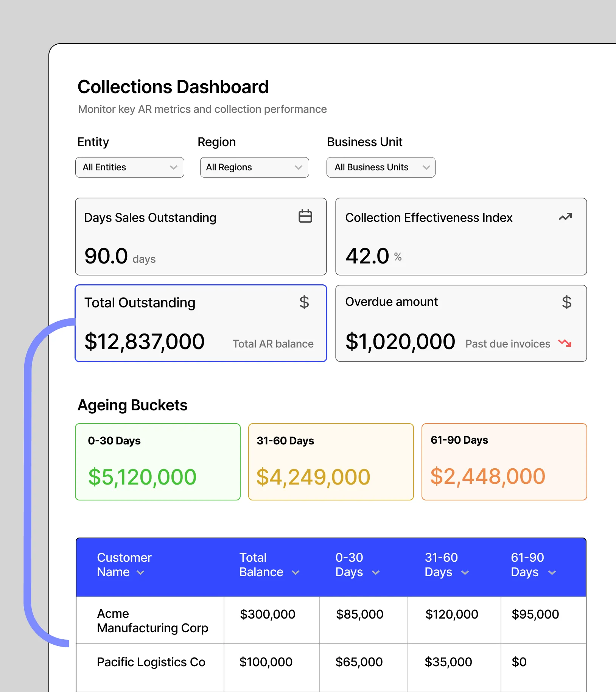Click the $1,020,000 overdue value

point(400,341)
